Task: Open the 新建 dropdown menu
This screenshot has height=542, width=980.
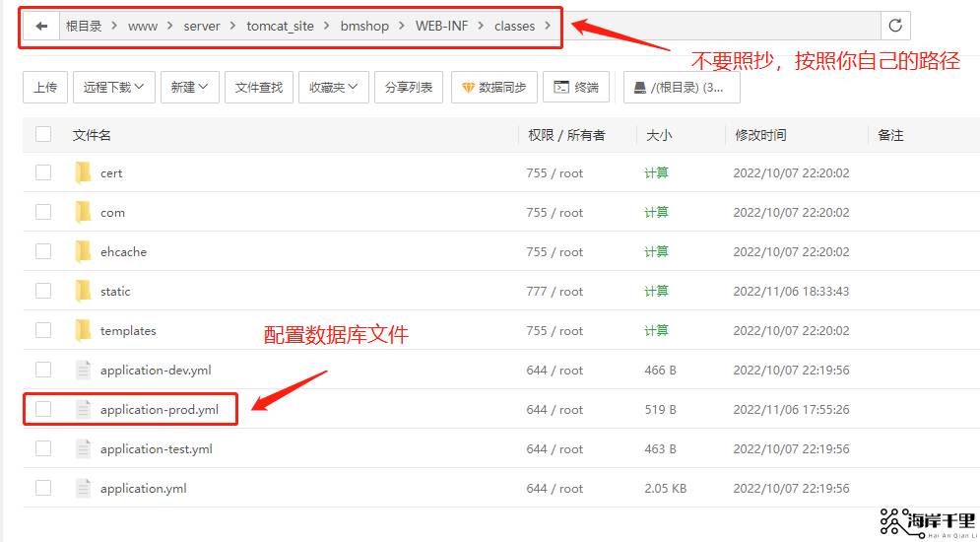Action: [189, 88]
